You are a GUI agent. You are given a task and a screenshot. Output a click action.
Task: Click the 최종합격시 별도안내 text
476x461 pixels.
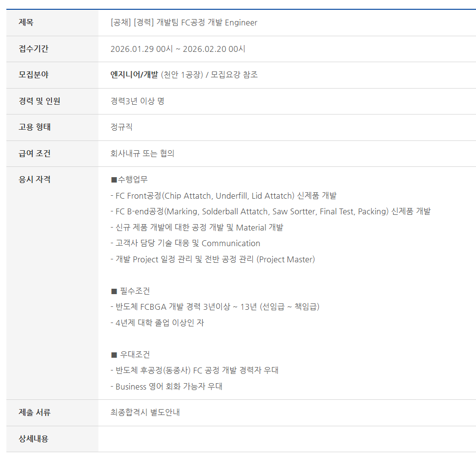145,413
